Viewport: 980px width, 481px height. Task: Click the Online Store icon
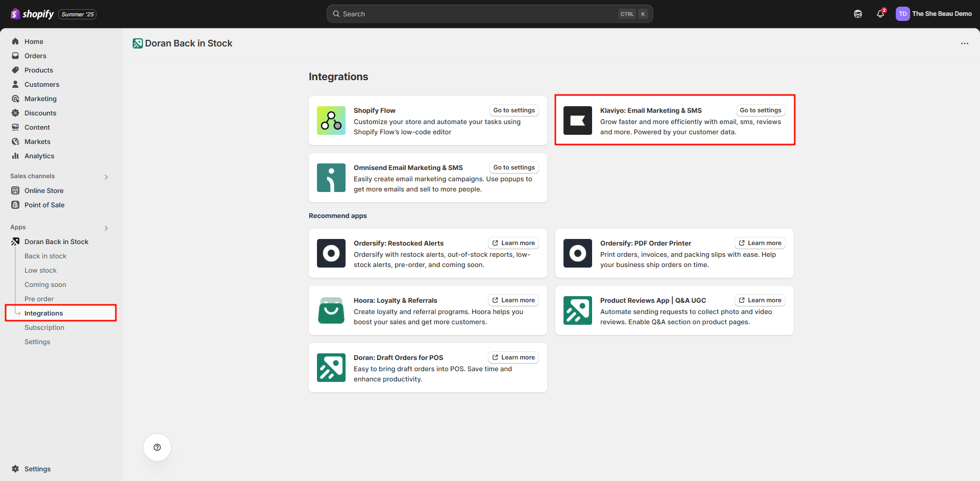click(x=15, y=190)
